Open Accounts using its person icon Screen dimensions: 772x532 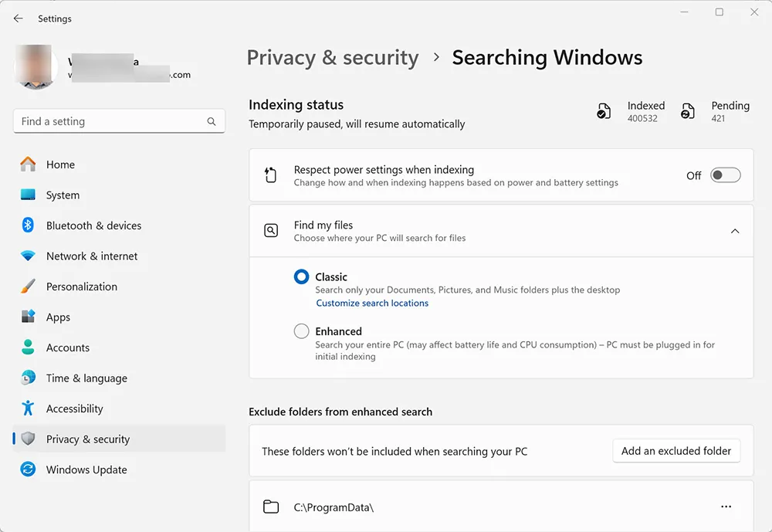(x=29, y=347)
